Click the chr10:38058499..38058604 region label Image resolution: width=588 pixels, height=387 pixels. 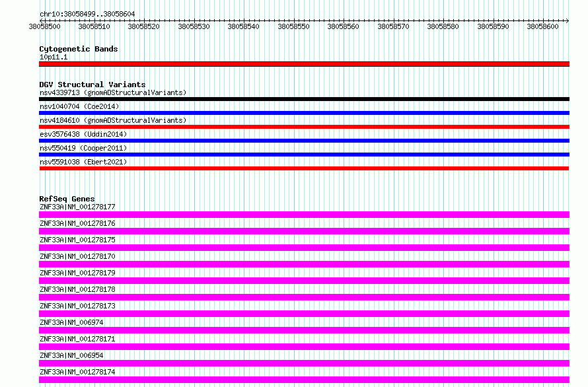pos(87,14)
